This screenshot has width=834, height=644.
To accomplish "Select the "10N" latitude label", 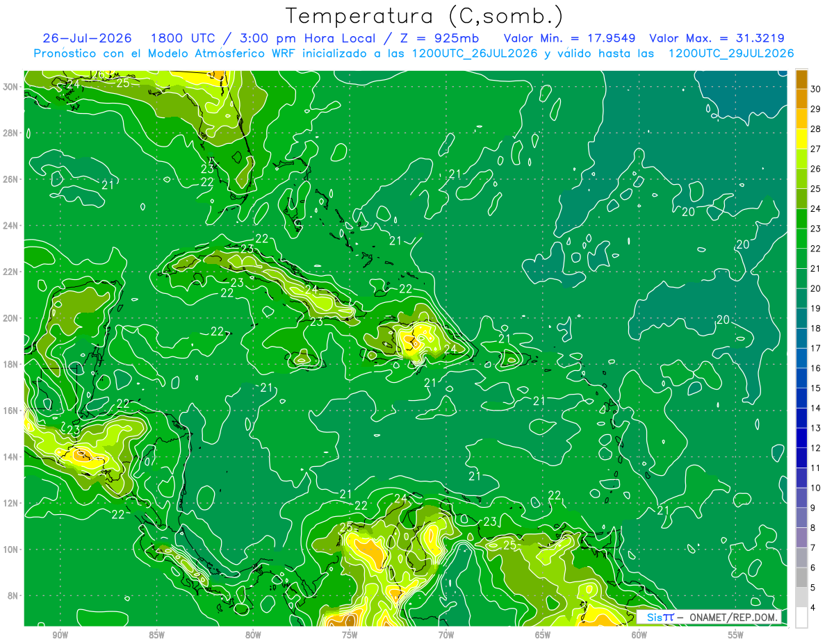I will 12,549.
